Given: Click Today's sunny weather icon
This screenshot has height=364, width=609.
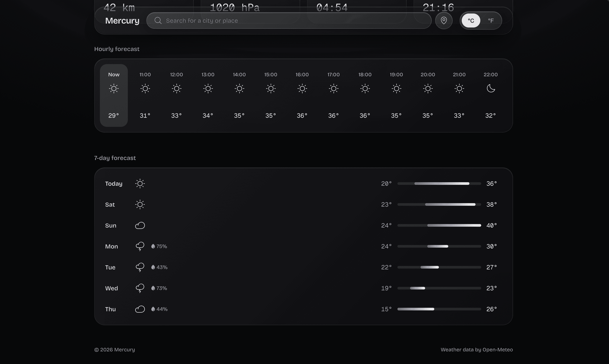Looking at the screenshot, I should click(x=140, y=184).
